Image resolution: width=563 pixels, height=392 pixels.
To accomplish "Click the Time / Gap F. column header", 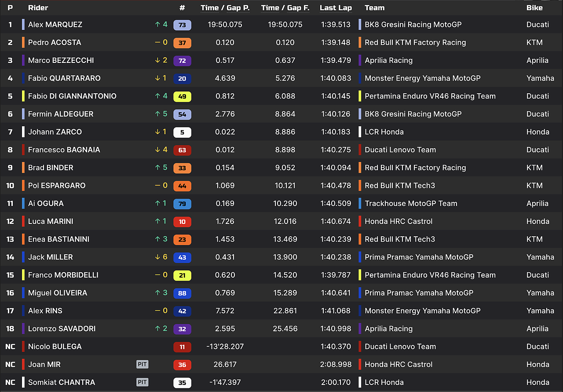I will 285,7.
